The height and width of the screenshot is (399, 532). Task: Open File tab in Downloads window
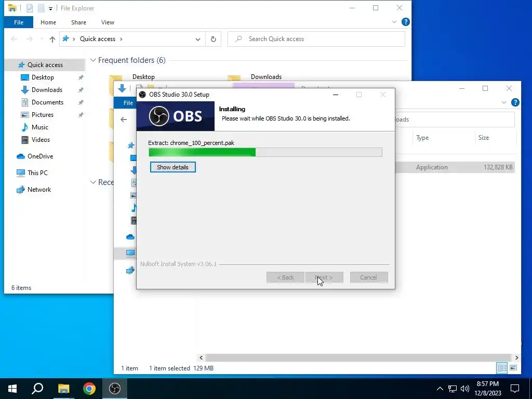(128, 103)
